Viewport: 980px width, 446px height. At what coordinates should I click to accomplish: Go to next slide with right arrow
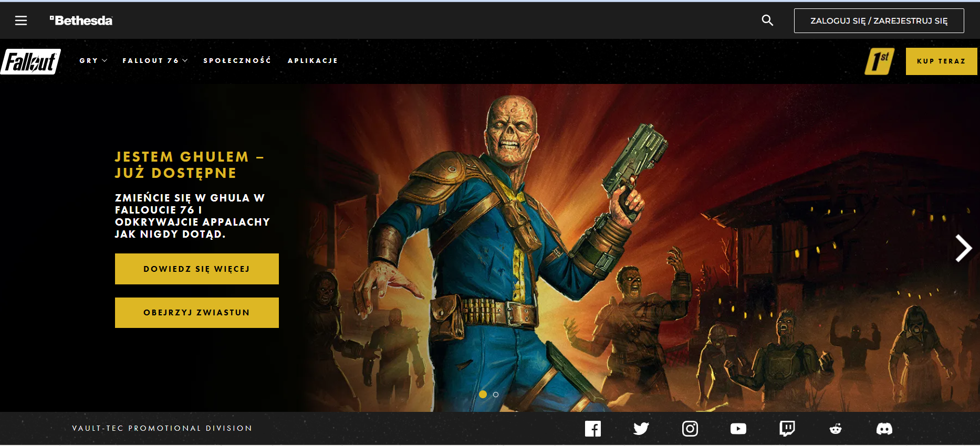963,248
